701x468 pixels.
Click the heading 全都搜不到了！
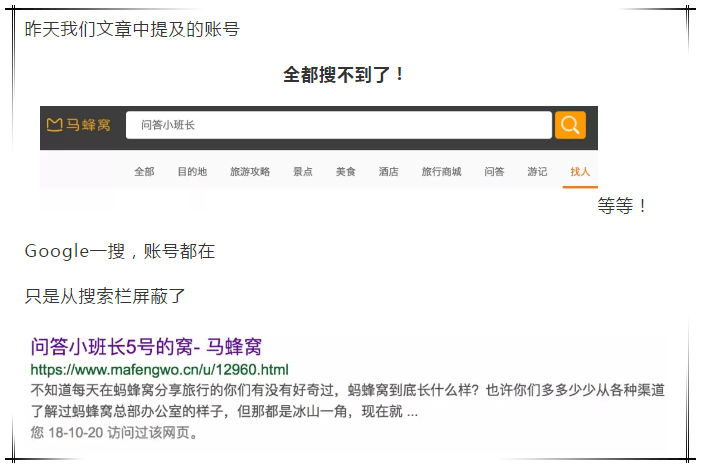click(x=345, y=74)
